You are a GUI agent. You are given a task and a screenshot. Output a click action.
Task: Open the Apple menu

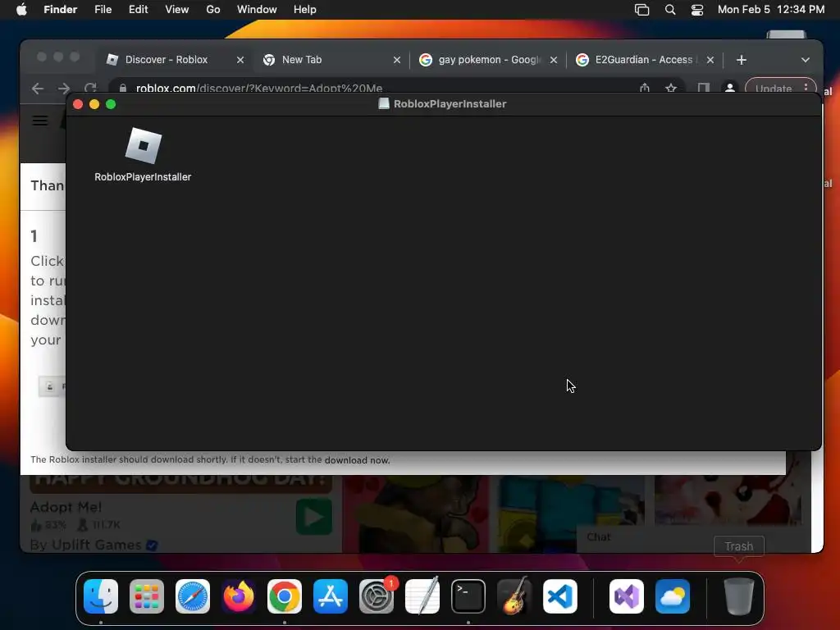click(x=21, y=10)
